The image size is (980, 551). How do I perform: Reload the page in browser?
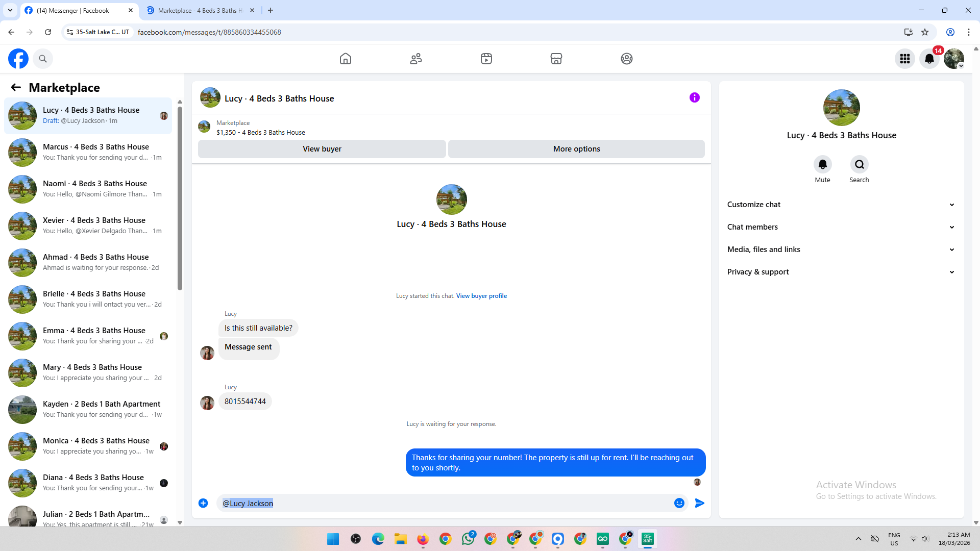[x=48, y=32]
